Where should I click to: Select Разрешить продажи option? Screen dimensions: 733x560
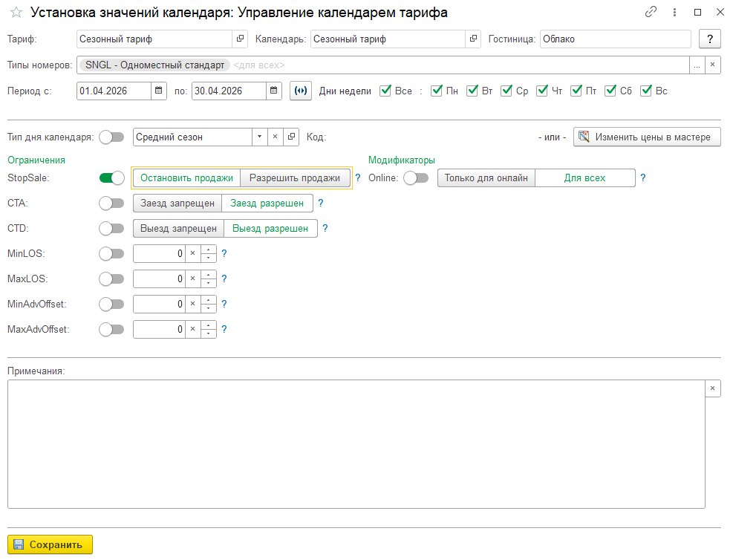click(294, 178)
